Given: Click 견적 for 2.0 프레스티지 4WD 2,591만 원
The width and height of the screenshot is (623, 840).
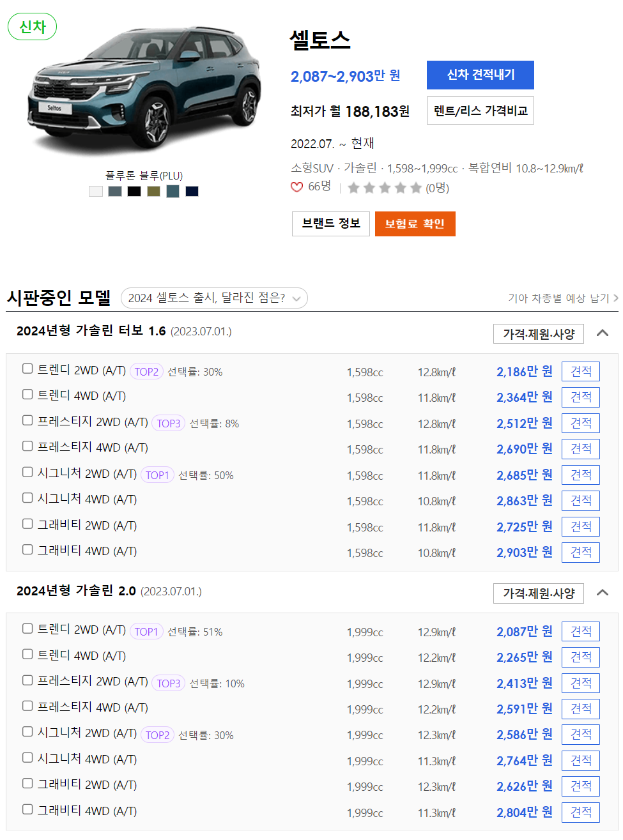Looking at the screenshot, I should point(581,709).
